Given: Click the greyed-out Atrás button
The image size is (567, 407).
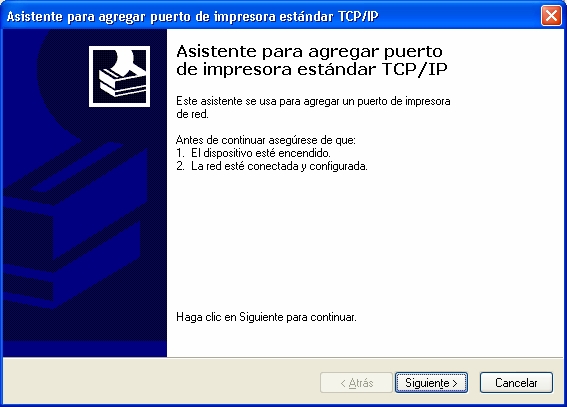Looking at the screenshot, I should point(356,382).
